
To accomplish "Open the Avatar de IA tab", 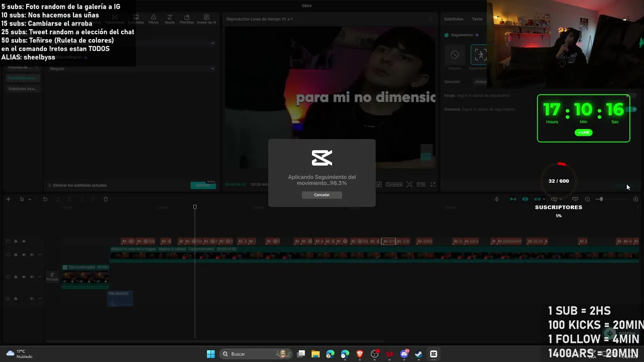I will tap(206, 19).
